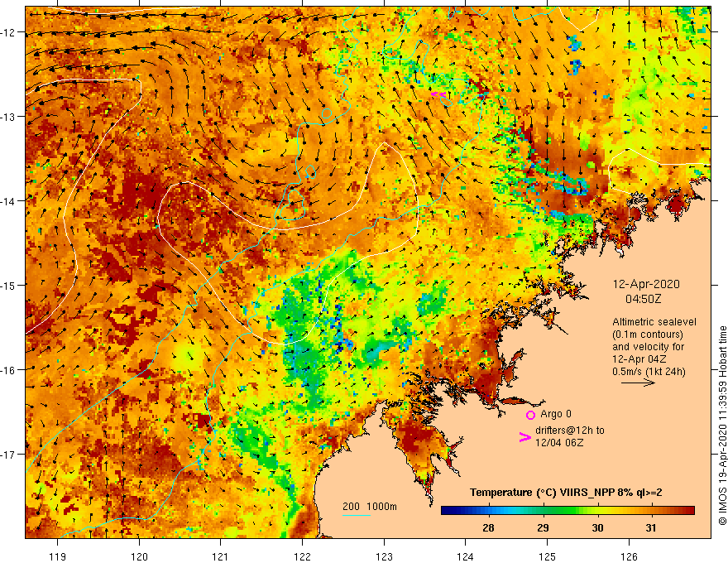Click the '0.5m/s (1kt 24h)' text
Viewport: 728px width, 563px height.
pos(649,372)
